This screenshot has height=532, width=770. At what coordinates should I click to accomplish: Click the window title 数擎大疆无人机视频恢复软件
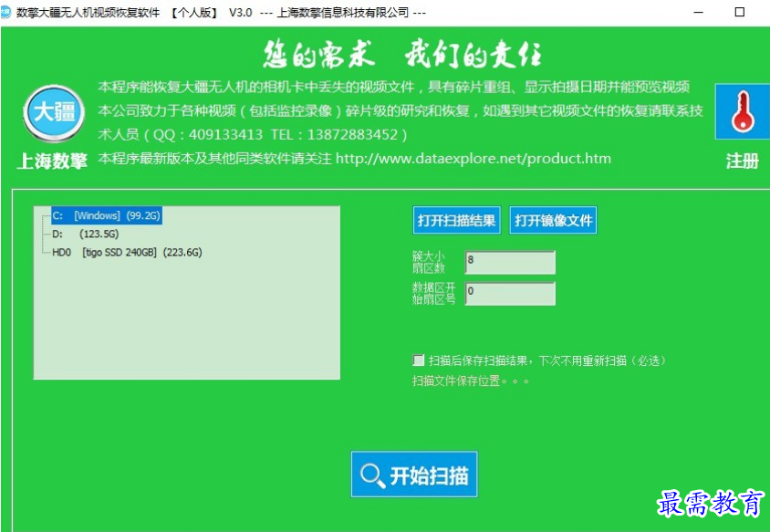(88, 12)
